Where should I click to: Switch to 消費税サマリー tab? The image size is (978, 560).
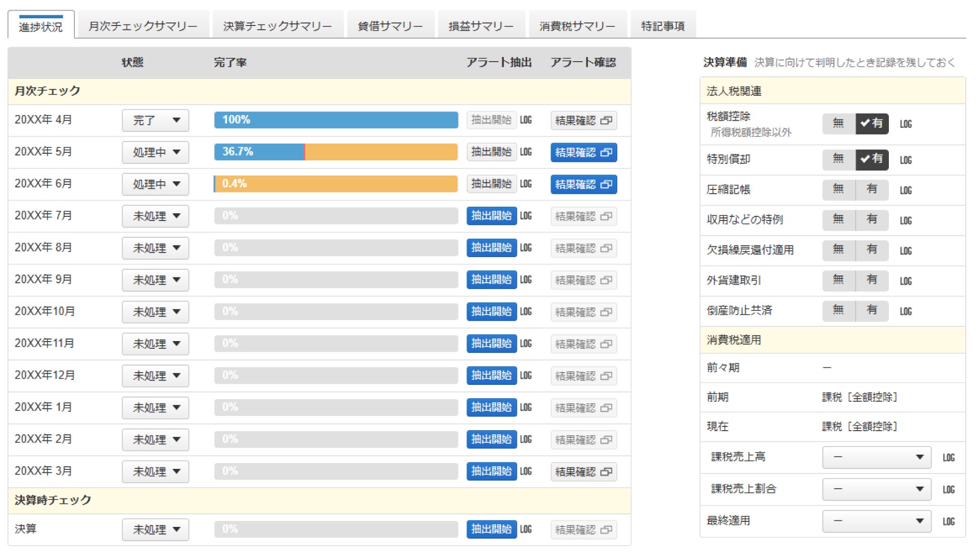tap(577, 25)
